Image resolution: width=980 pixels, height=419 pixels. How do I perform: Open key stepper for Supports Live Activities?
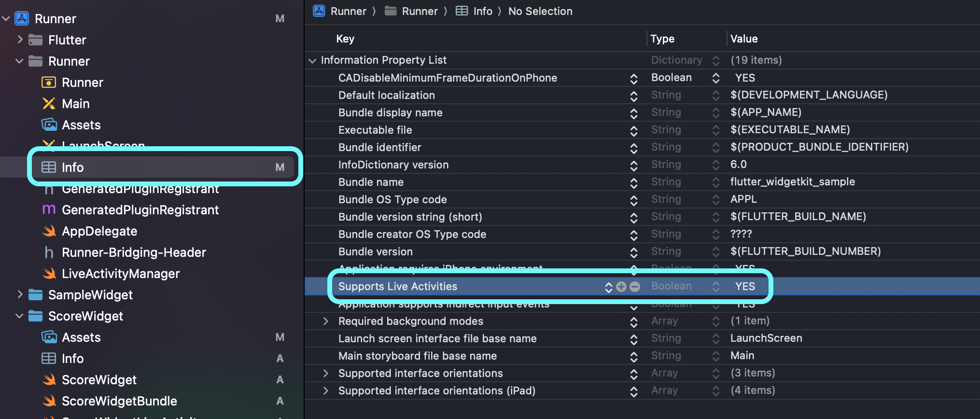(608, 287)
